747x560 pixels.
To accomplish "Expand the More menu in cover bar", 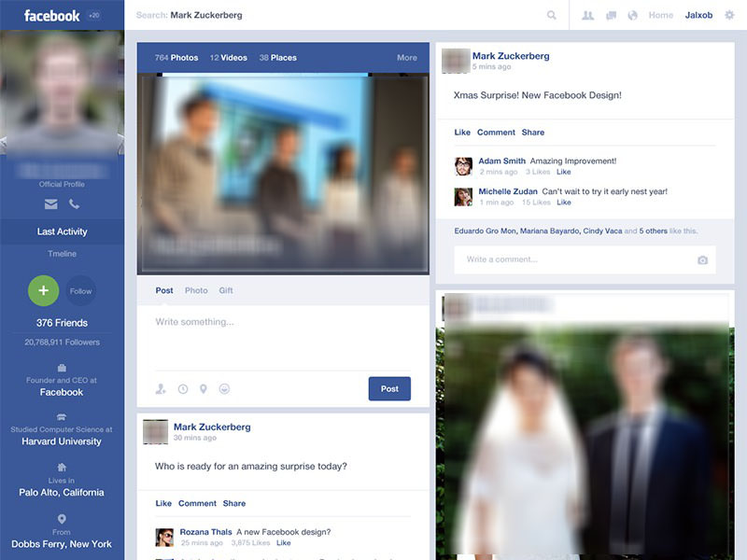I will (407, 58).
